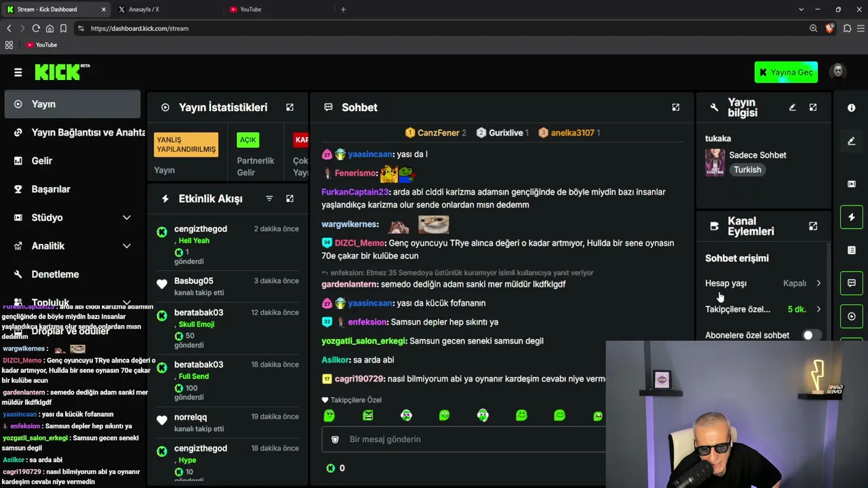Expand the Etkinlik Akışı panel
Screen dimensions: 868x488
pyautogui.click(x=290, y=199)
